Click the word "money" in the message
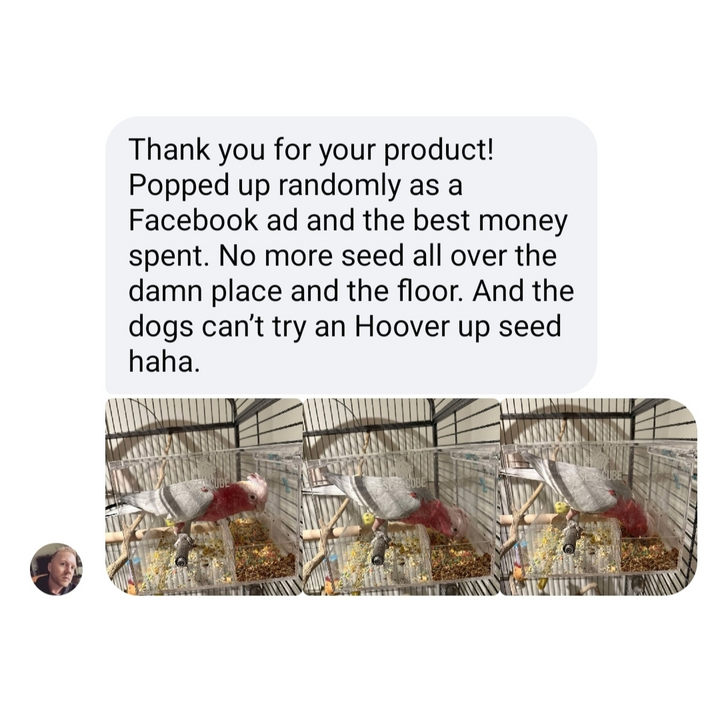The height and width of the screenshot is (720, 720). click(523, 221)
